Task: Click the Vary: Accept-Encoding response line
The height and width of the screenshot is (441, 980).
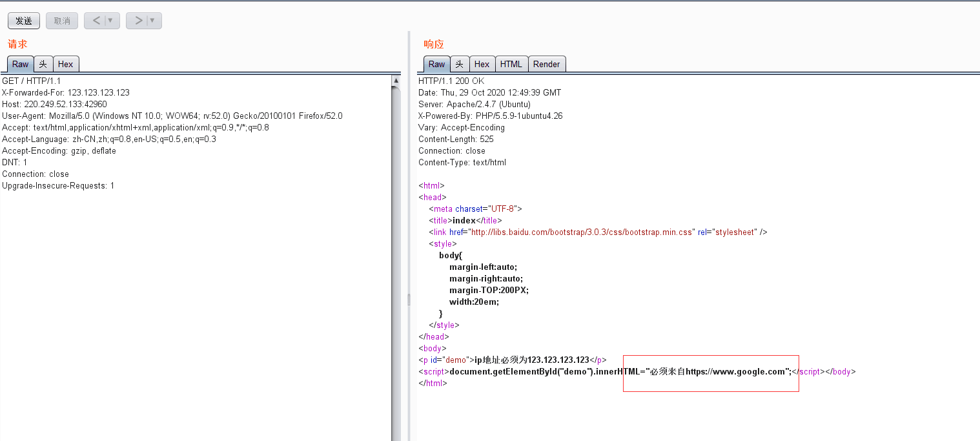Action: pyautogui.click(x=462, y=127)
